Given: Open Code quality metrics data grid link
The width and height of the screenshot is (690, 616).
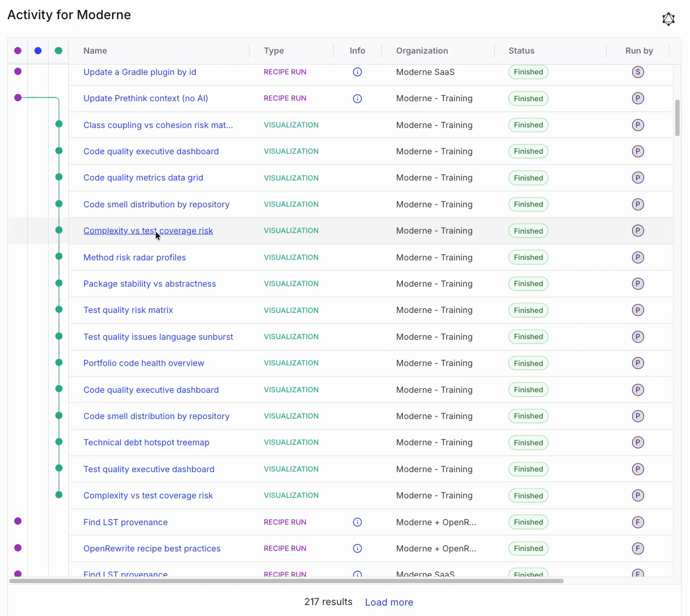Looking at the screenshot, I should click(x=143, y=178).
